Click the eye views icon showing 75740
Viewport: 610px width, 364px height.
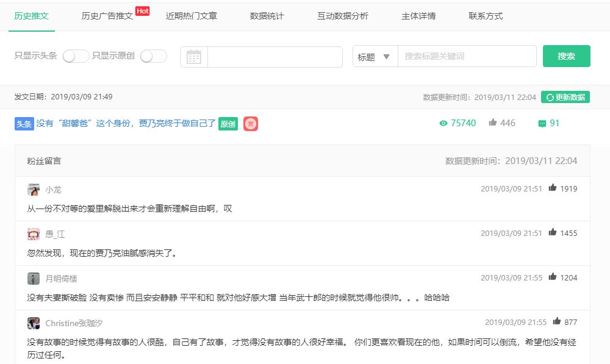(x=443, y=123)
